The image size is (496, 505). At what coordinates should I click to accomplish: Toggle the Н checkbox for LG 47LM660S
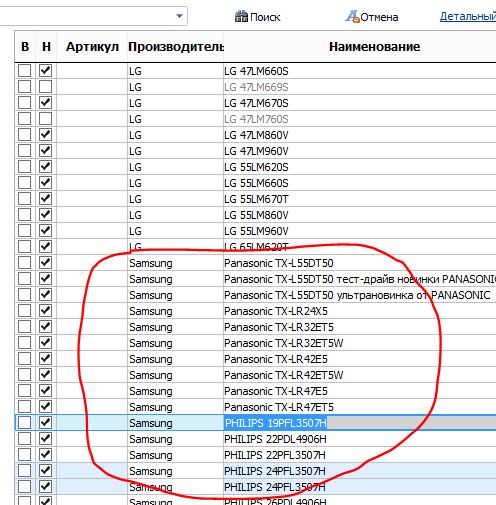click(x=45, y=71)
